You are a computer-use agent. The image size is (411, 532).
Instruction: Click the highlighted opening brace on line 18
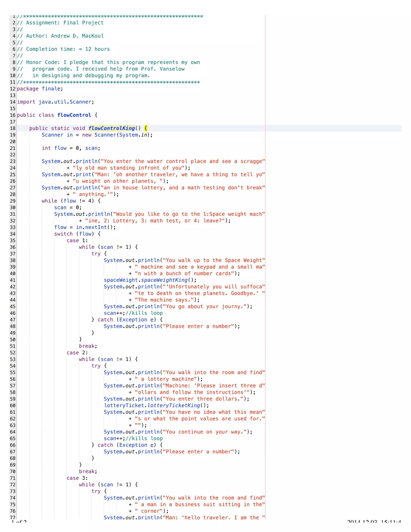tap(146, 128)
